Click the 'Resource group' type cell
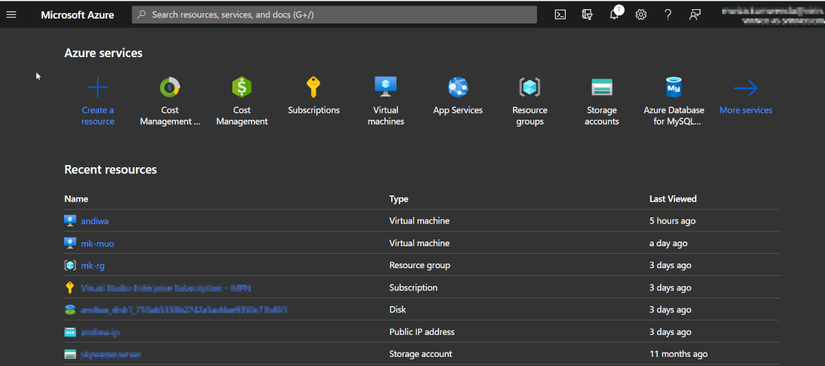Viewport: 825px width, 366px height. [419, 266]
